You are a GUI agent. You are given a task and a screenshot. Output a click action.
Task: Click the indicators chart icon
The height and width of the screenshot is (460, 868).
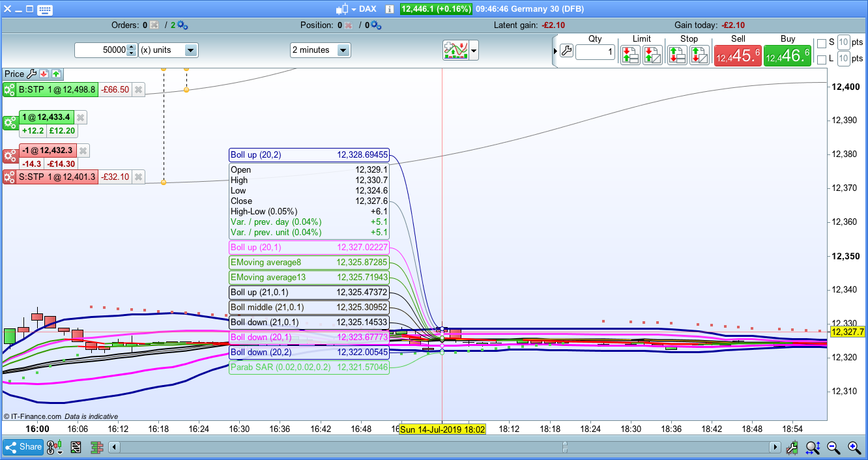tap(456, 50)
